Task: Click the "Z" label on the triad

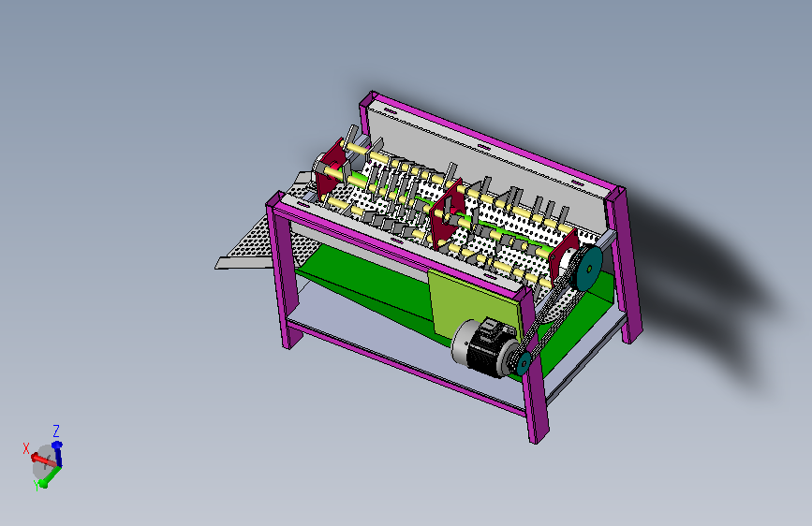Action: click(56, 431)
